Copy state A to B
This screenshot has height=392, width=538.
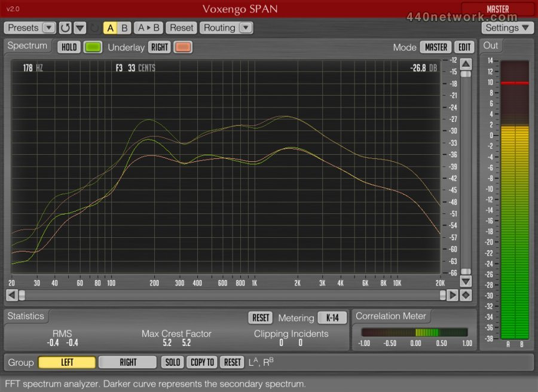(x=149, y=27)
